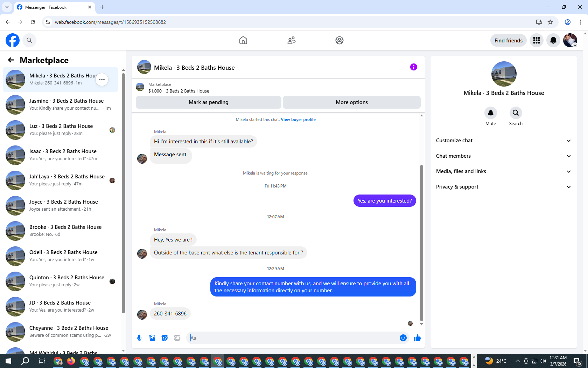588x368 pixels.
Task: Open the Odell conversation
Action: click(60, 256)
